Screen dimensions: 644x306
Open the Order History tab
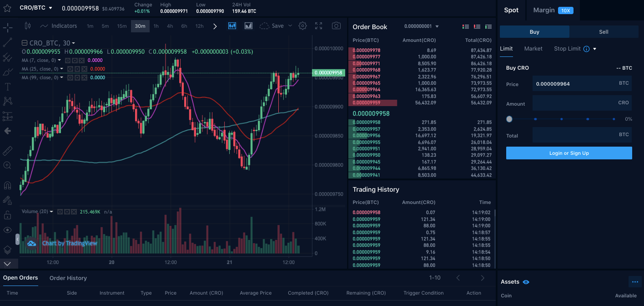tap(68, 278)
